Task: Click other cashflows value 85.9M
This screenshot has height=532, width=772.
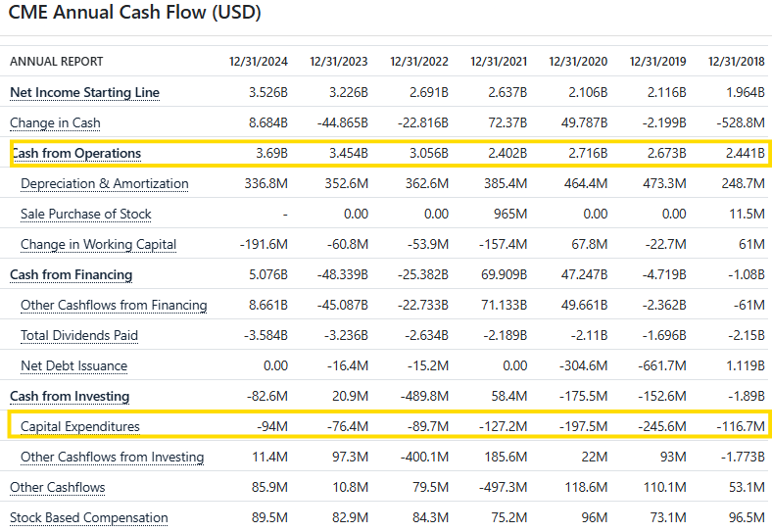Action: [269, 488]
